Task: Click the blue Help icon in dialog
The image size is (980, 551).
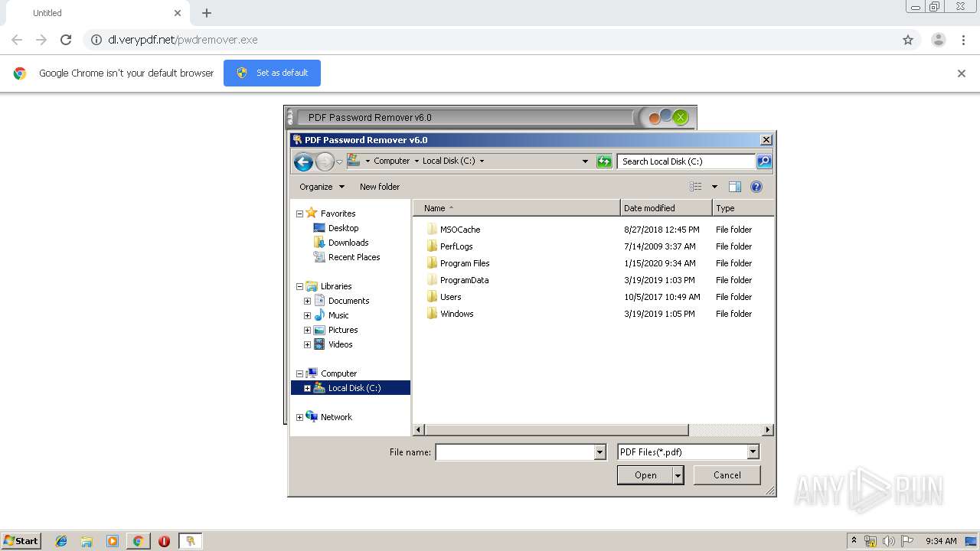Action: coord(756,187)
